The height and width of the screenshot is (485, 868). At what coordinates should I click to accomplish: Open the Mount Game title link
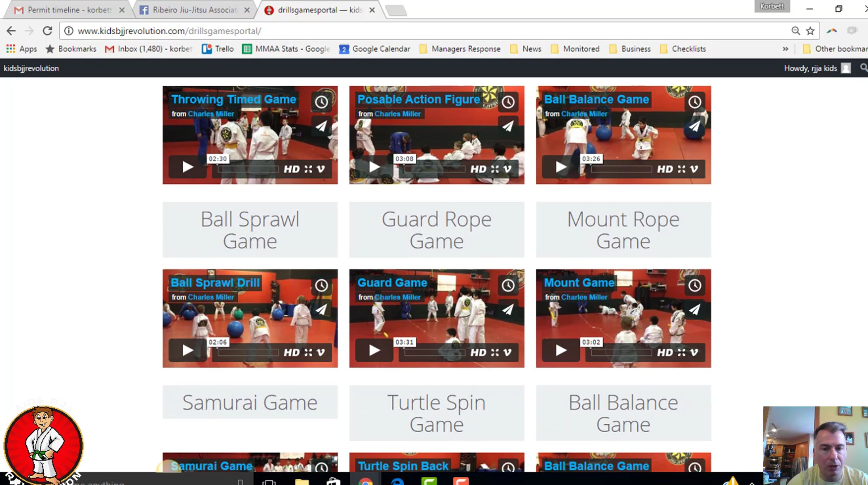pyautogui.click(x=579, y=283)
